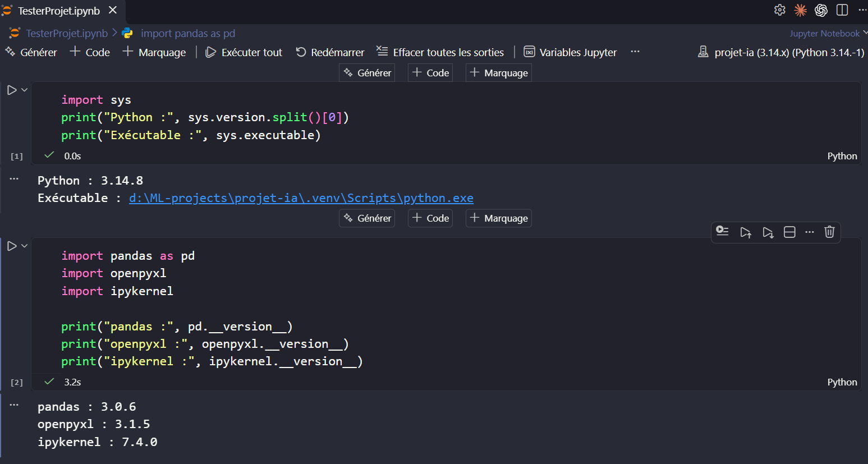Run the cell importing pandas
This screenshot has width=868, height=464.
click(11, 246)
